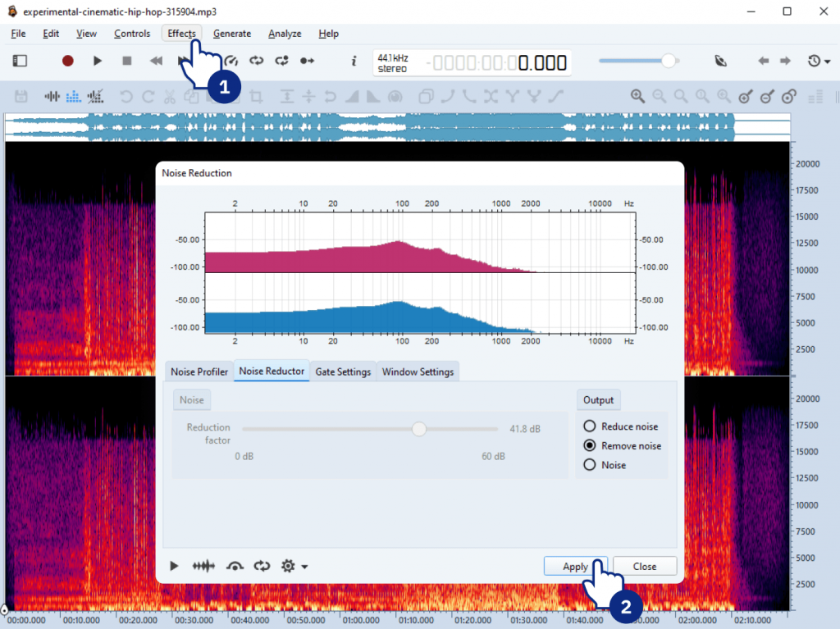Select the Reduce noise output option
This screenshot has height=629, width=840.
pyautogui.click(x=620, y=426)
